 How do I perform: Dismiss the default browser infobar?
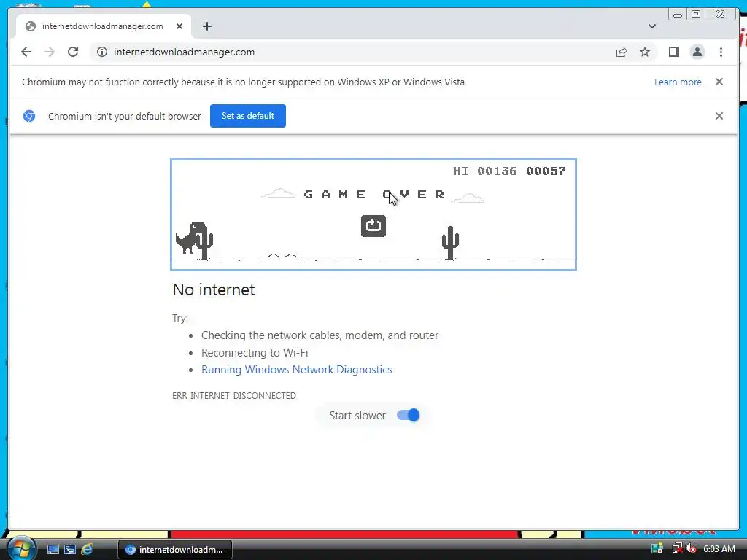pyautogui.click(x=719, y=116)
